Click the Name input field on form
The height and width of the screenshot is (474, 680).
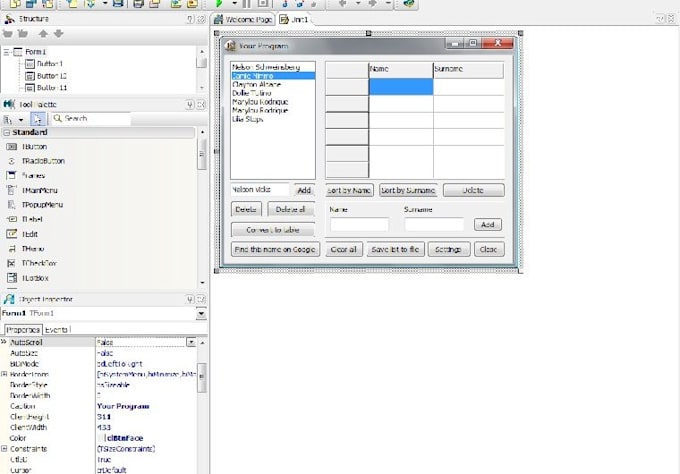(359, 224)
